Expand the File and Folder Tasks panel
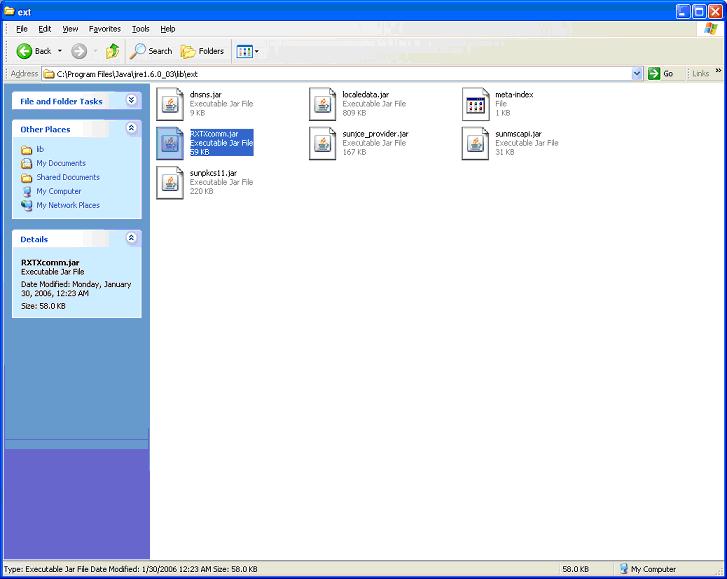 click(132, 100)
